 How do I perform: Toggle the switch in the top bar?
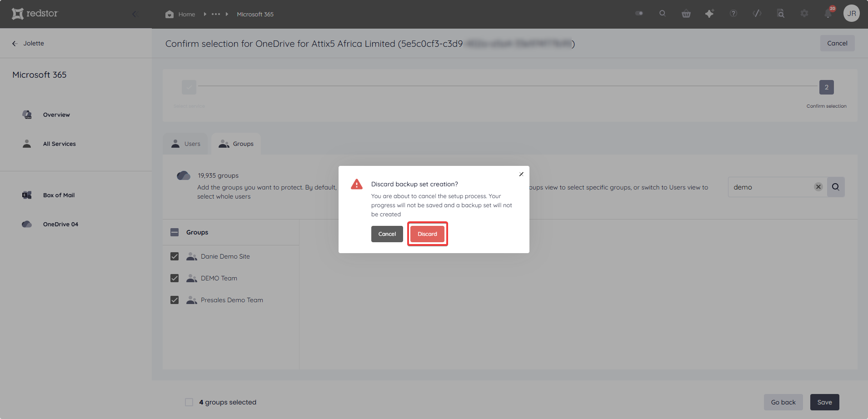[639, 14]
